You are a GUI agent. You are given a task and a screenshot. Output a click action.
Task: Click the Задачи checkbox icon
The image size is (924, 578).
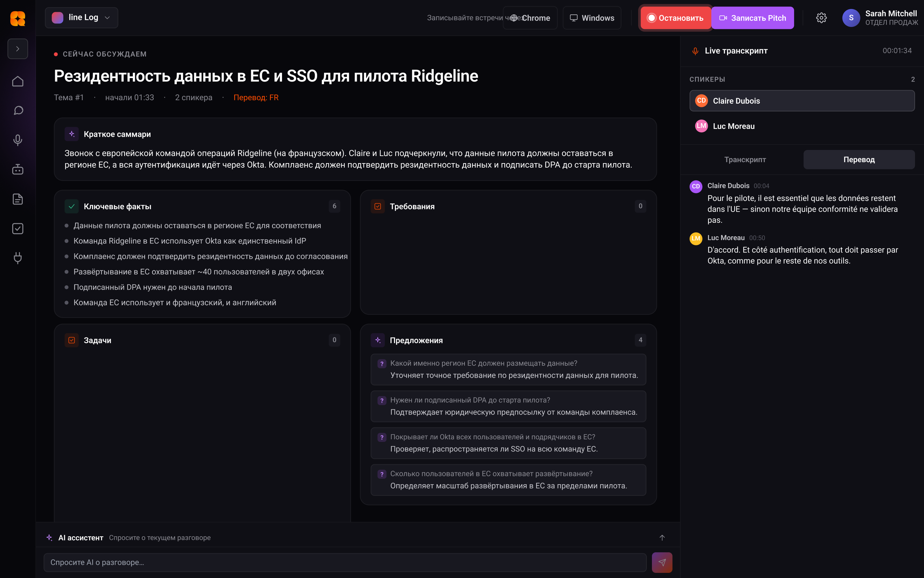[72, 340]
